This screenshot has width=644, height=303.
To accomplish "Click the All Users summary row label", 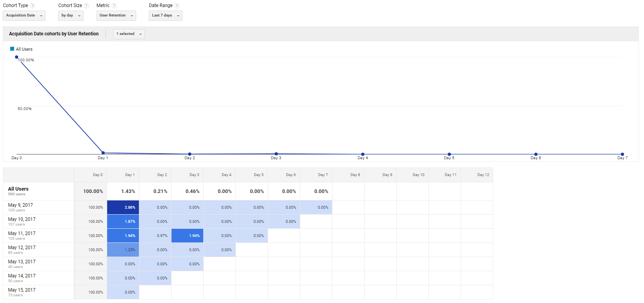I will tap(18, 189).
